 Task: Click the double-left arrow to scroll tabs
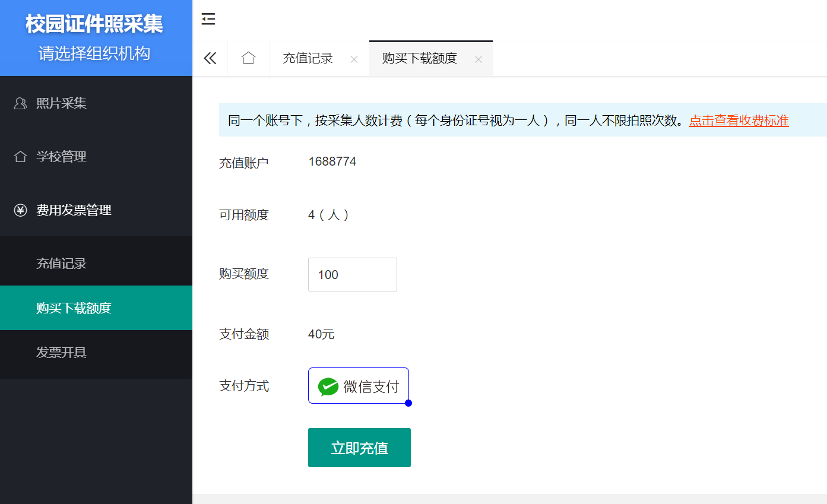(210, 58)
